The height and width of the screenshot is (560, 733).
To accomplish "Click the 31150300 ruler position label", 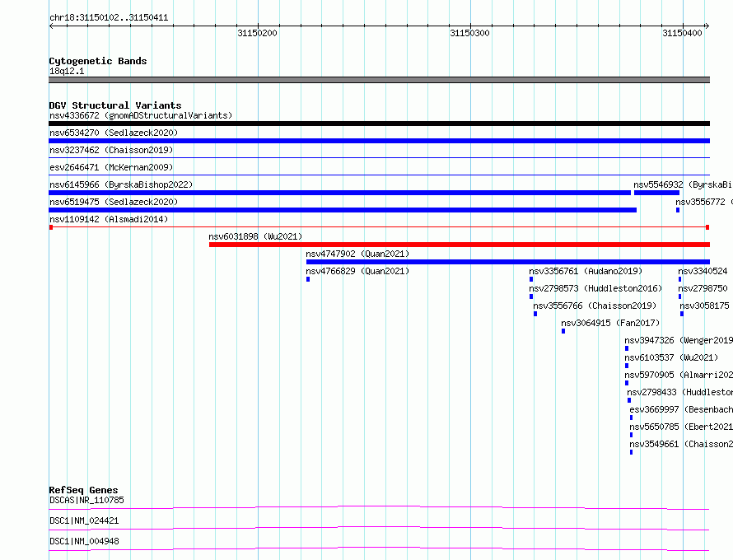I will pos(469,33).
